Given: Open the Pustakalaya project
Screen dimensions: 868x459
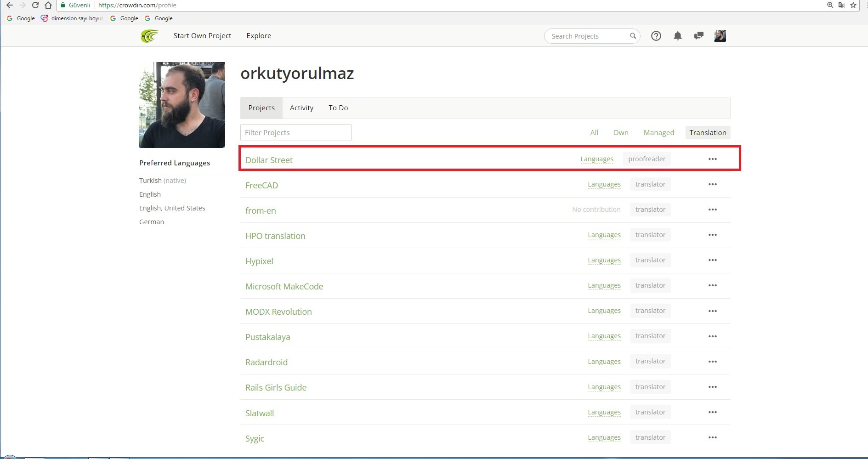Looking at the screenshot, I should [x=267, y=337].
